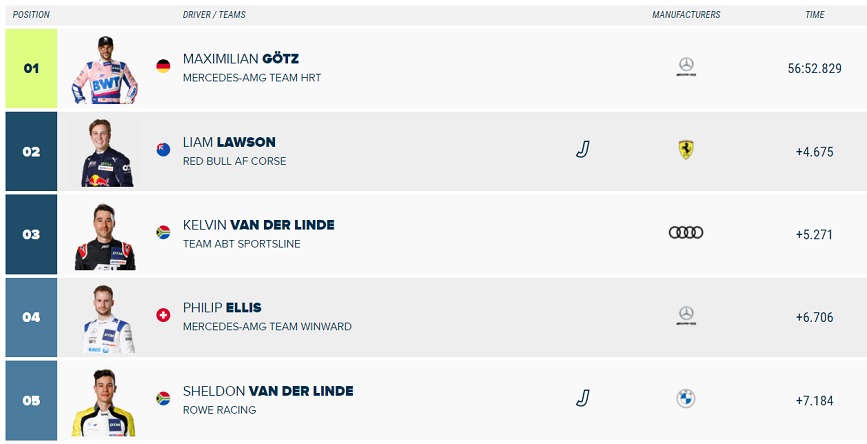Click the Time column header

(x=814, y=15)
